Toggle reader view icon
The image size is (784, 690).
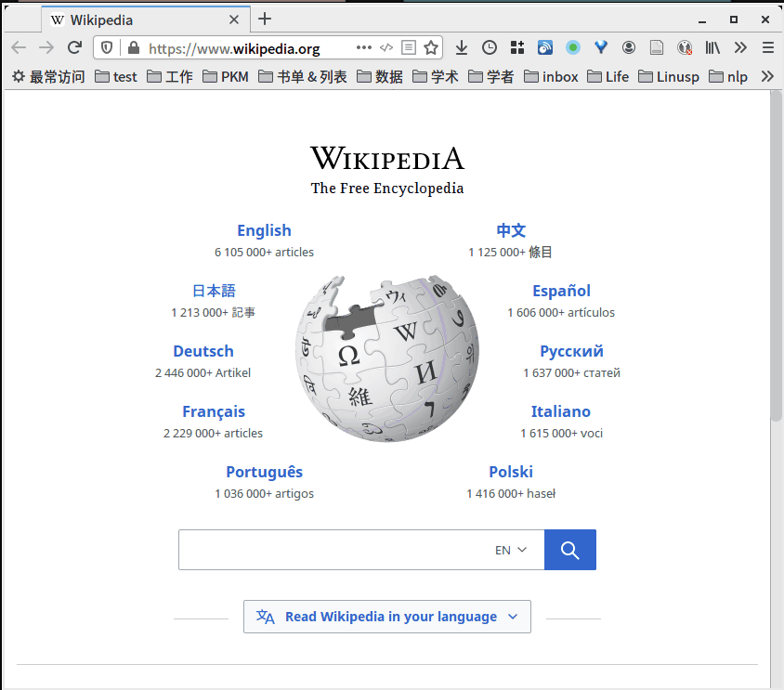409,47
